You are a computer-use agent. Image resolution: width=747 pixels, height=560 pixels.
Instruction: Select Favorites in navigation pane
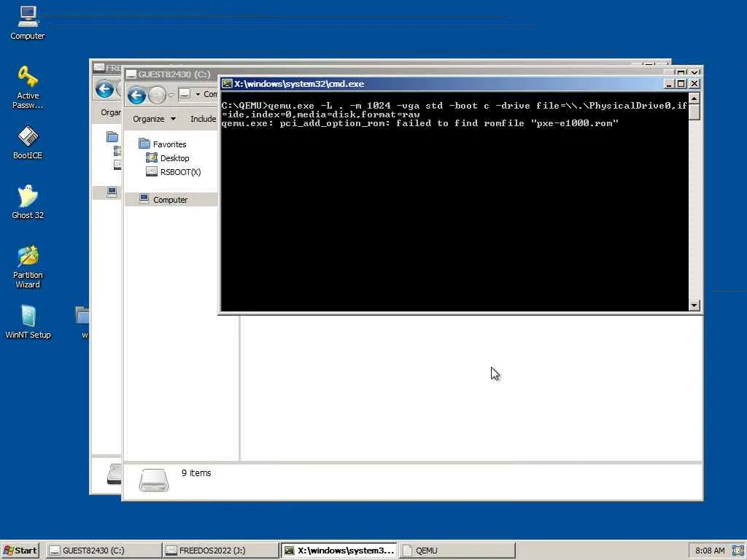[163, 144]
